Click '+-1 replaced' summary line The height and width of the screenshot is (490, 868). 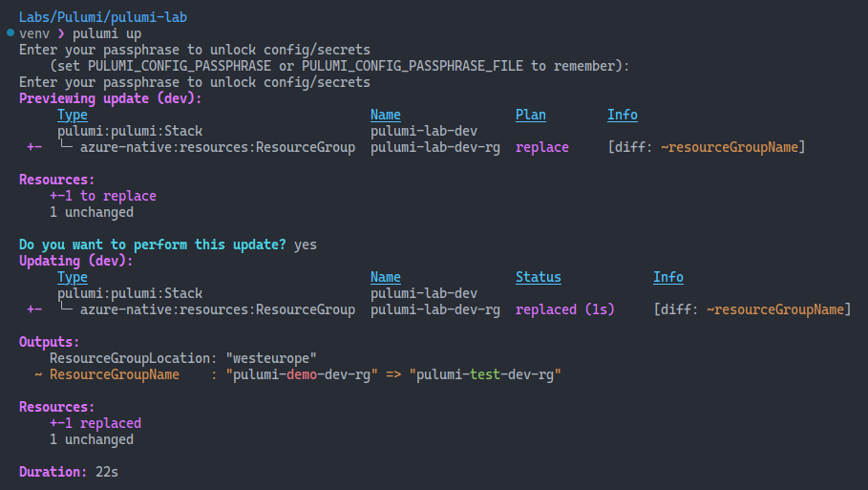(x=95, y=423)
